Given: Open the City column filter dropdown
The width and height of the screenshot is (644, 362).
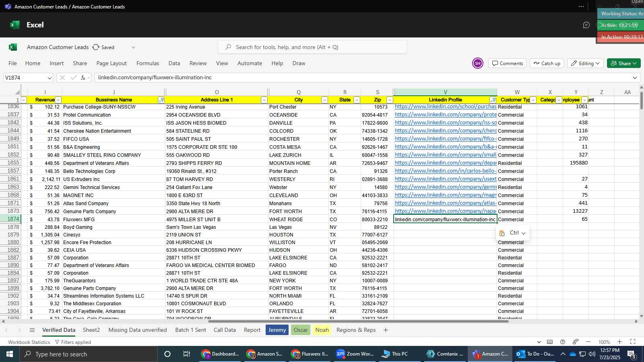Looking at the screenshot, I should [x=324, y=100].
